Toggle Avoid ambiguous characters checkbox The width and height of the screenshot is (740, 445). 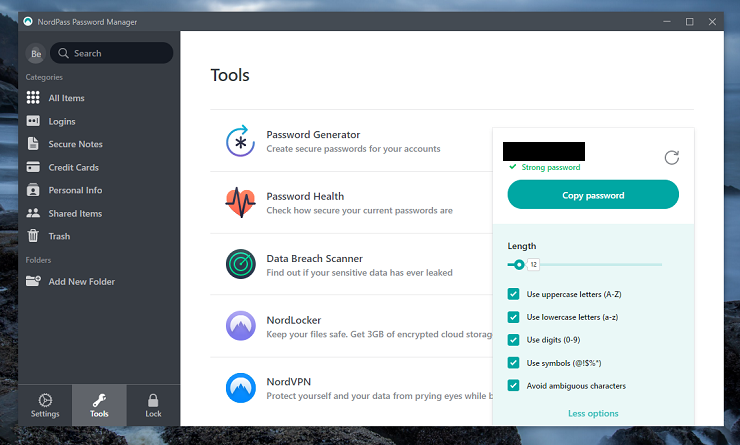[x=513, y=386]
